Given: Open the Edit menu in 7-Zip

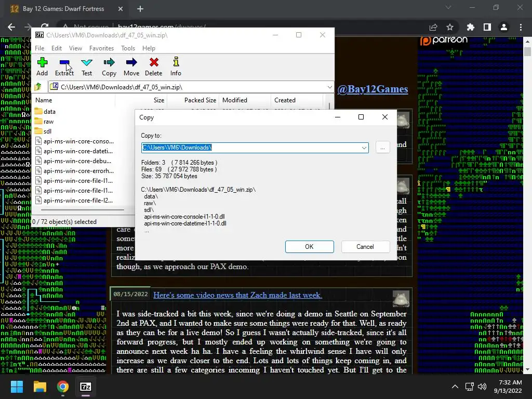Looking at the screenshot, I should tap(57, 48).
